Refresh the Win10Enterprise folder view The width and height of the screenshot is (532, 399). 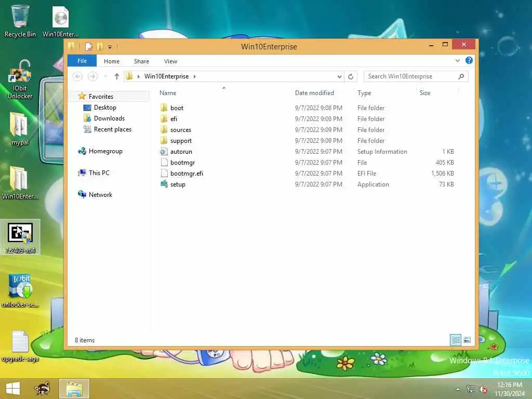[x=351, y=77]
